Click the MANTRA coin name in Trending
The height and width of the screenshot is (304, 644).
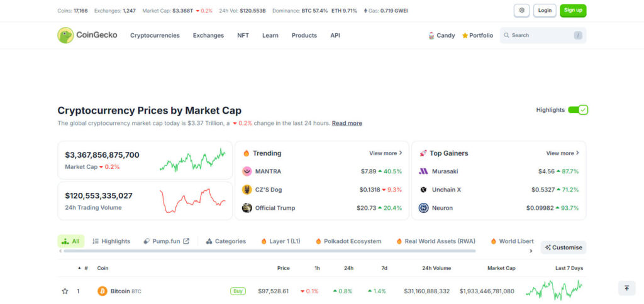point(268,171)
